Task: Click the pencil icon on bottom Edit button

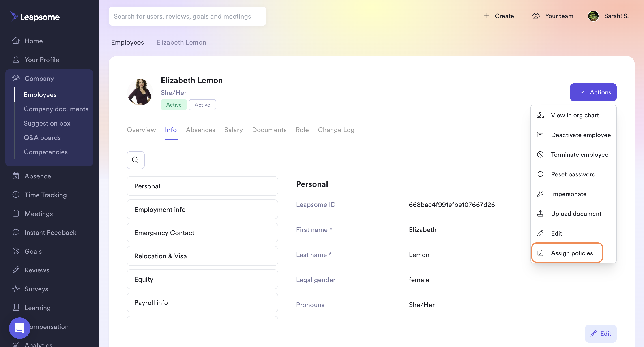Action: [x=593, y=334]
